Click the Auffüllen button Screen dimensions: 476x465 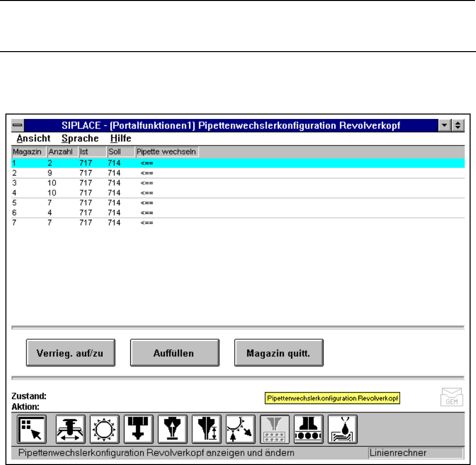click(x=175, y=353)
